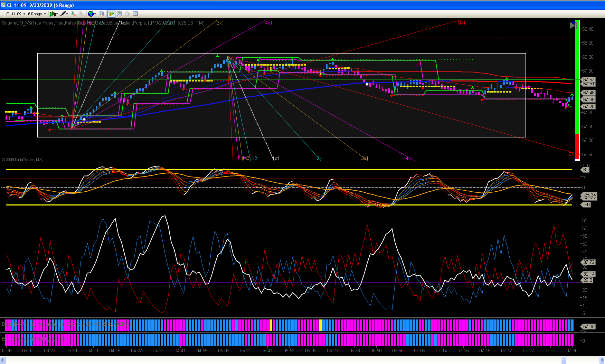Click the 68.00 price axis label
The image size is (605, 364).
pyautogui.click(x=588, y=57)
